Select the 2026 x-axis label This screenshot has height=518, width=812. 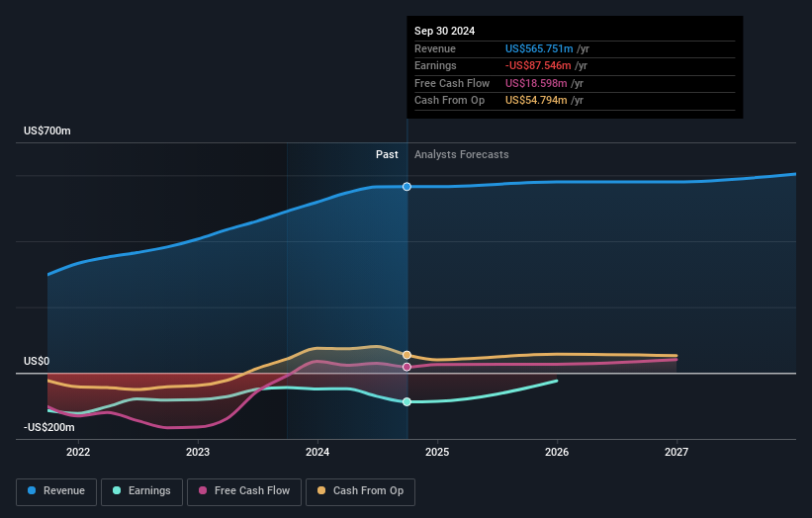(557, 453)
